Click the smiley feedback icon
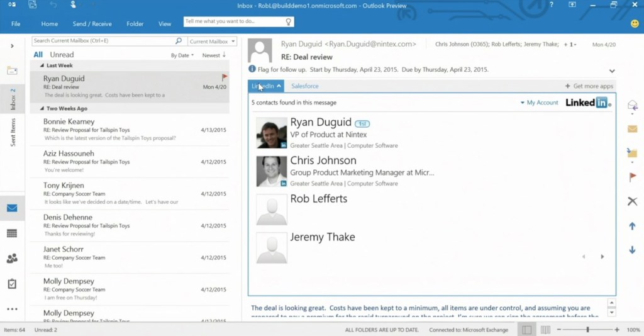The width and height of the screenshot is (644, 336). pos(635,23)
